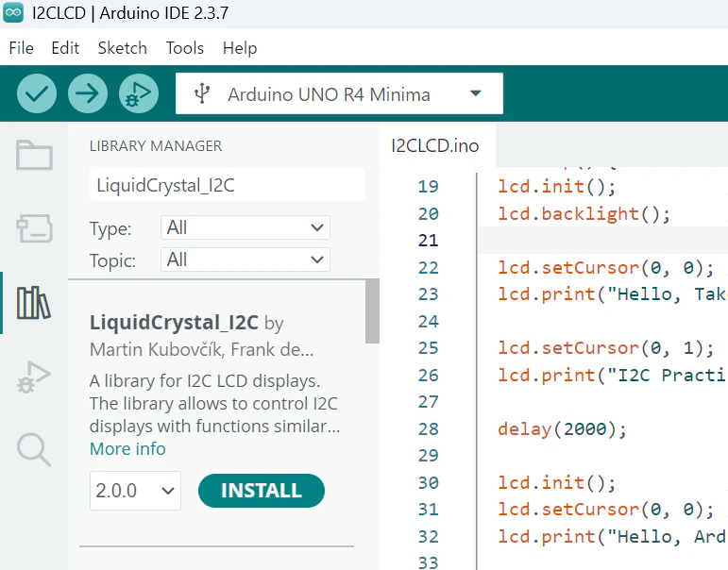Screen dimensions: 728x570
Task: Click the library search field containing LiquidCrystal_I2C
Action: [x=228, y=185]
